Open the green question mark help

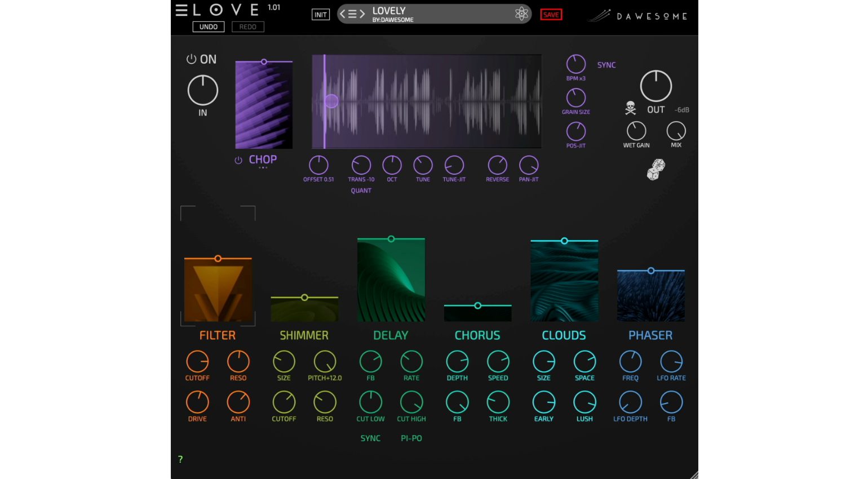click(180, 459)
